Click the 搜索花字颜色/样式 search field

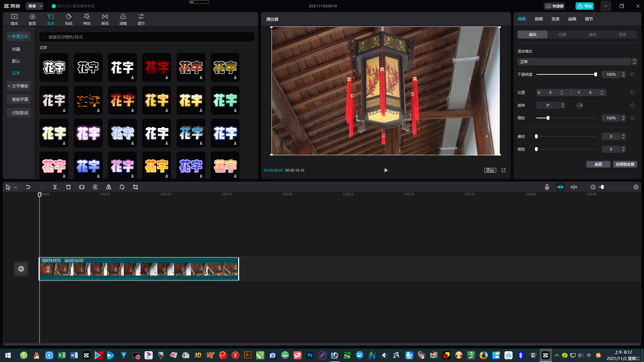click(x=147, y=37)
